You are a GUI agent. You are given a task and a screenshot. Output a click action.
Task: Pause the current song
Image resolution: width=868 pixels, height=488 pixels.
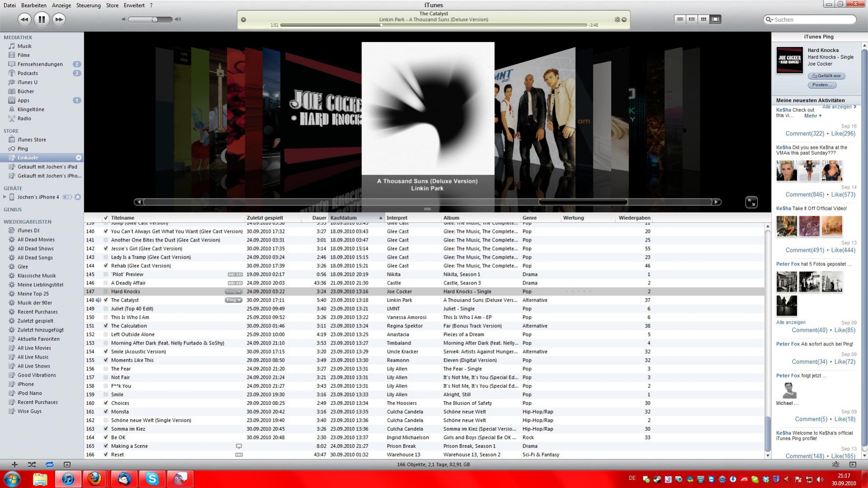42,19
